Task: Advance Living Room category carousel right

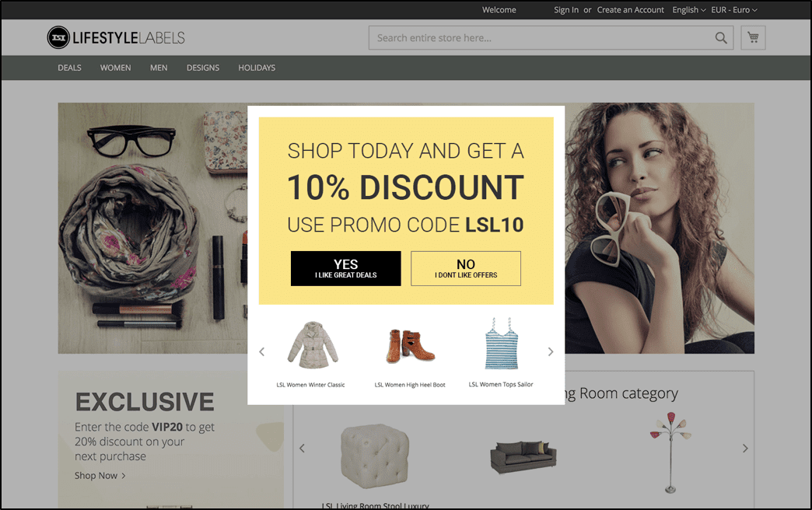Action: pos(745,449)
